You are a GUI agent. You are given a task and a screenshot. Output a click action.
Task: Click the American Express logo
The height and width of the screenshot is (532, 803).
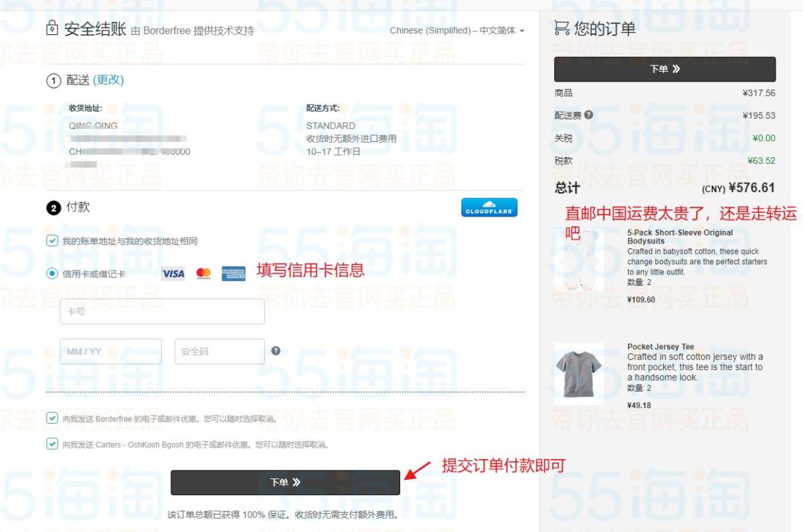coord(234,274)
